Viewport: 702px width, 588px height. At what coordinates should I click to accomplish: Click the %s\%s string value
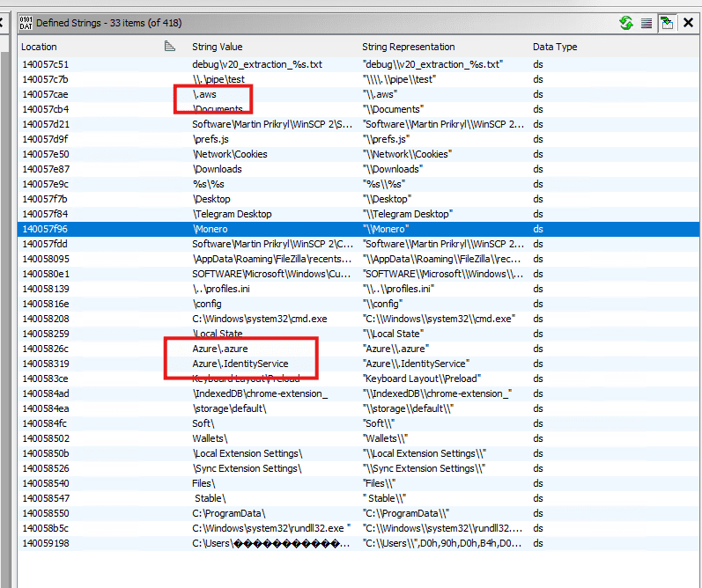(x=208, y=184)
